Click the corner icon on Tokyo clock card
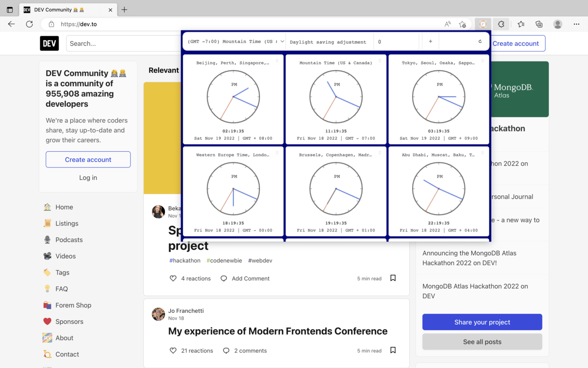The width and height of the screenshot is (588, 368). [x=482, y=61]
